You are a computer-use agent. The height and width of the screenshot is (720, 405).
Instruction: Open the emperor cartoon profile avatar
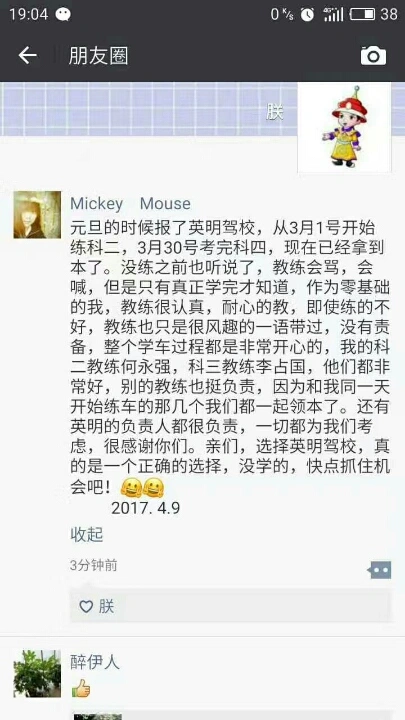[x=344, y=127]
